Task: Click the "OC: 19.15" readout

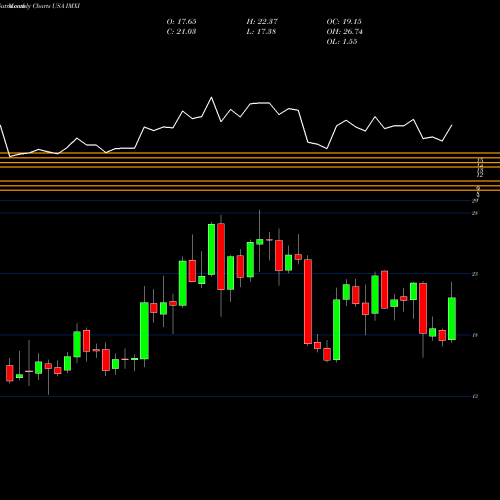Action: pyautogui.click(x=344, y=22)
